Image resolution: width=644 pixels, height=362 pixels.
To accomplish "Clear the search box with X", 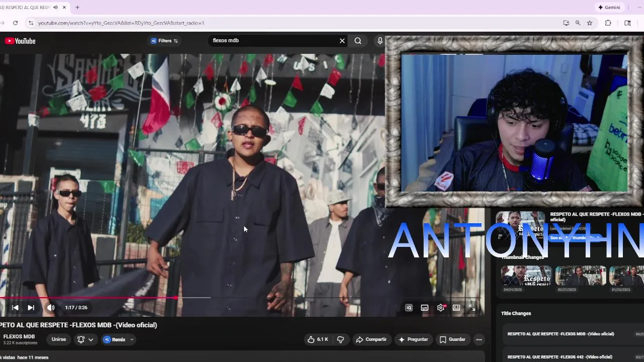I will point(342,41).
